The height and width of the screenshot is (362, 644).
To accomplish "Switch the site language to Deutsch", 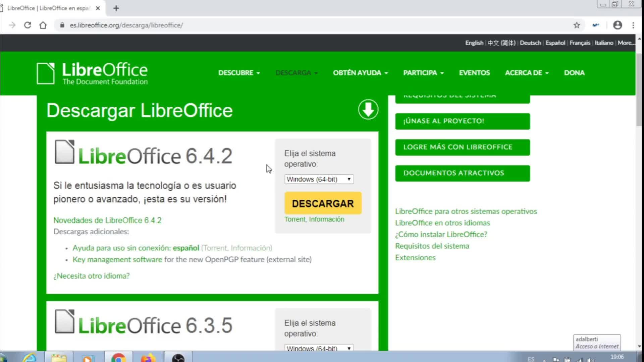I will (x=530, y=43).
